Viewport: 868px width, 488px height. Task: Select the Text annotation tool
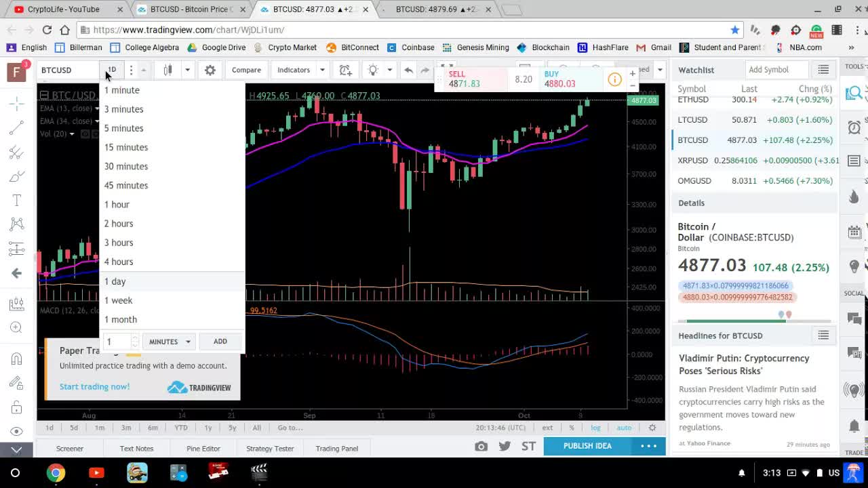click(x=17, y=201)
